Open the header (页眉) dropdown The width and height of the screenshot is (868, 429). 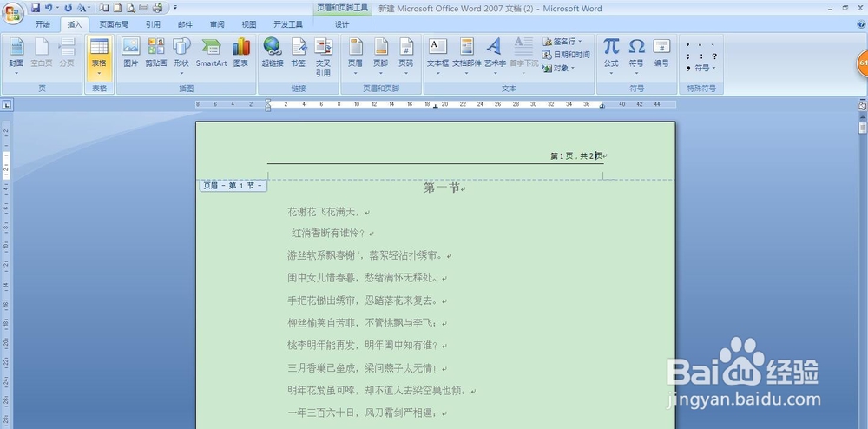355,56
